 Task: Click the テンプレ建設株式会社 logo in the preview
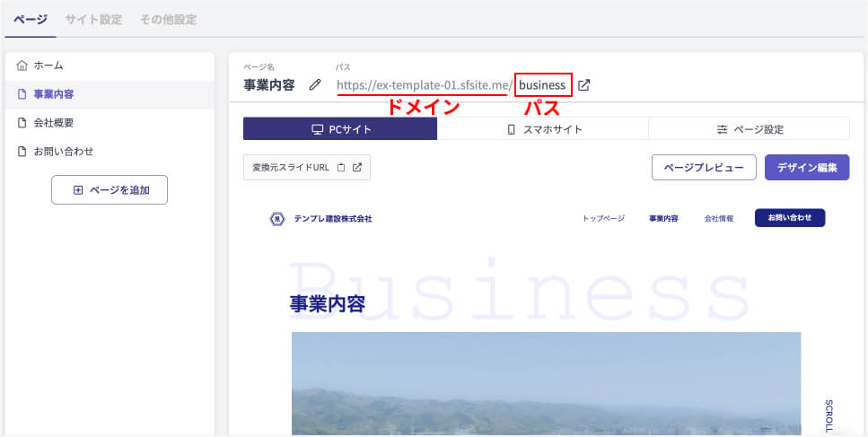click(320, 218)
